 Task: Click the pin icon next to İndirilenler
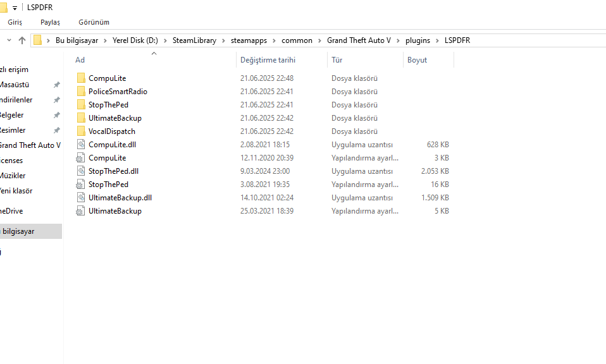57,100
